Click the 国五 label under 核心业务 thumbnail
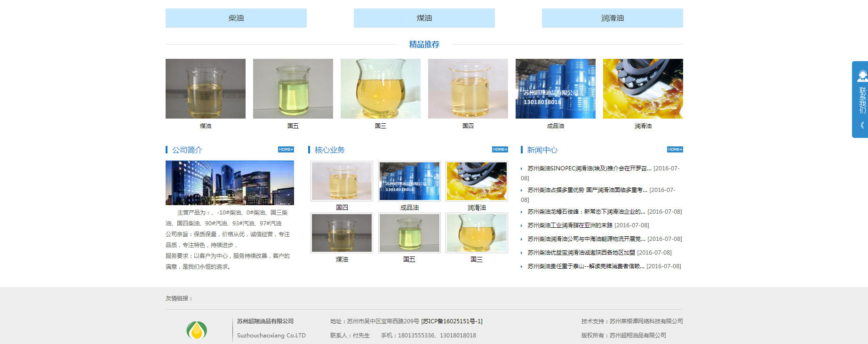 [409, 259]
